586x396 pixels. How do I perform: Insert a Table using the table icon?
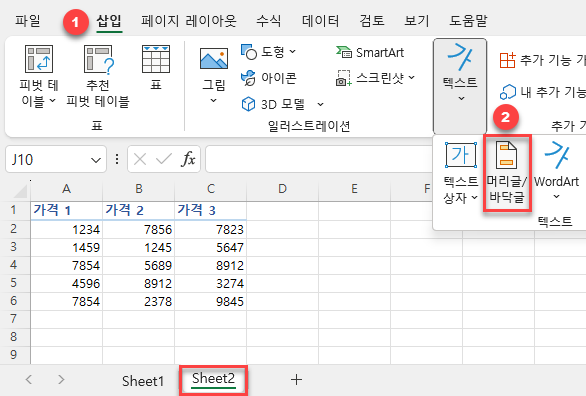(156, 59)
